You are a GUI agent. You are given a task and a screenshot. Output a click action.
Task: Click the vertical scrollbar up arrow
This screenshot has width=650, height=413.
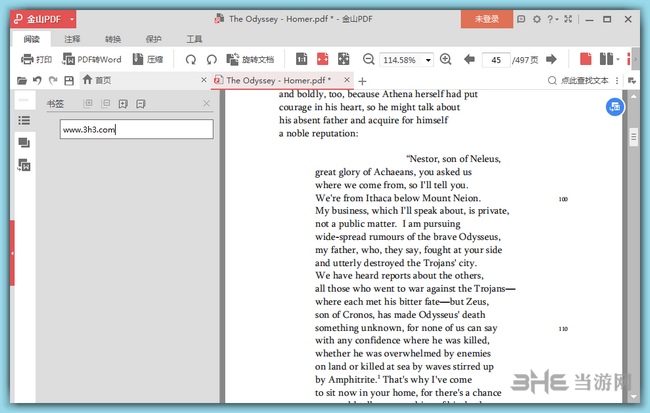pyautogui.click(x=634, y=96)
